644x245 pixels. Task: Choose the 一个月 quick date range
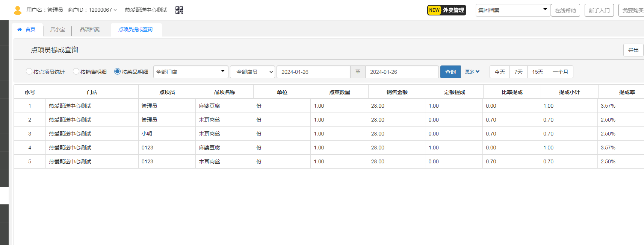(560, 72)
